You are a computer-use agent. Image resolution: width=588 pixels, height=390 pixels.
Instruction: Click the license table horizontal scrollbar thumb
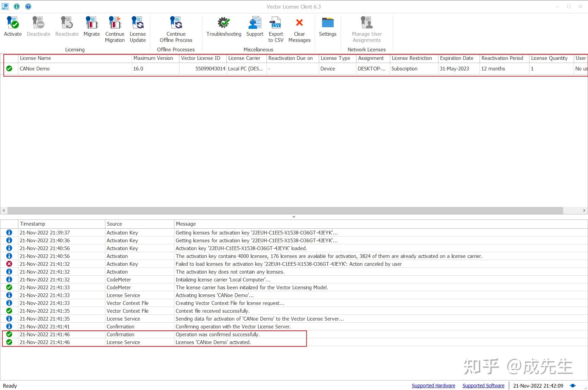coord(285,211)
